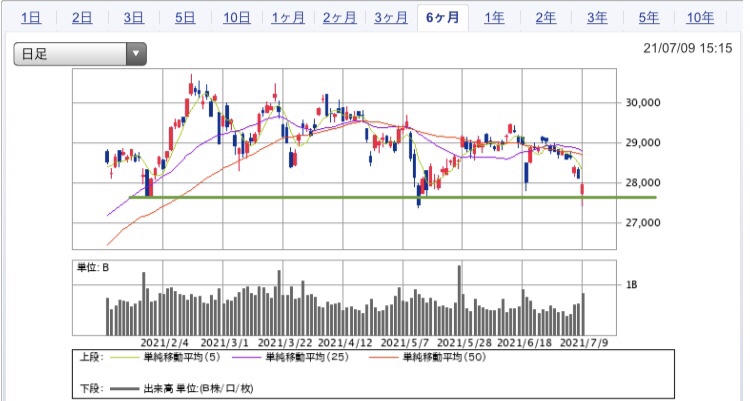Open the 日足 chart interval dropdown
The width and height of the screenshot is (750, 401).
80,54
